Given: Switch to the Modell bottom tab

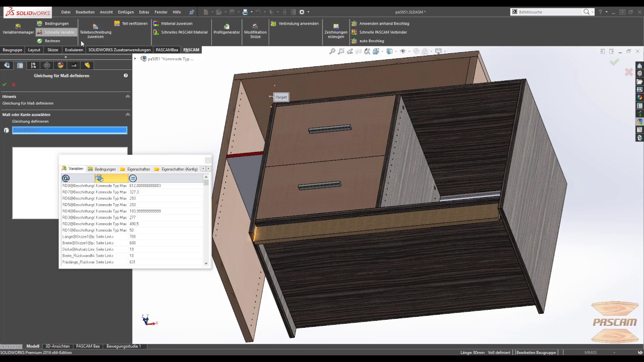Looking at the screenshot, I should click(x=33, y=346).
